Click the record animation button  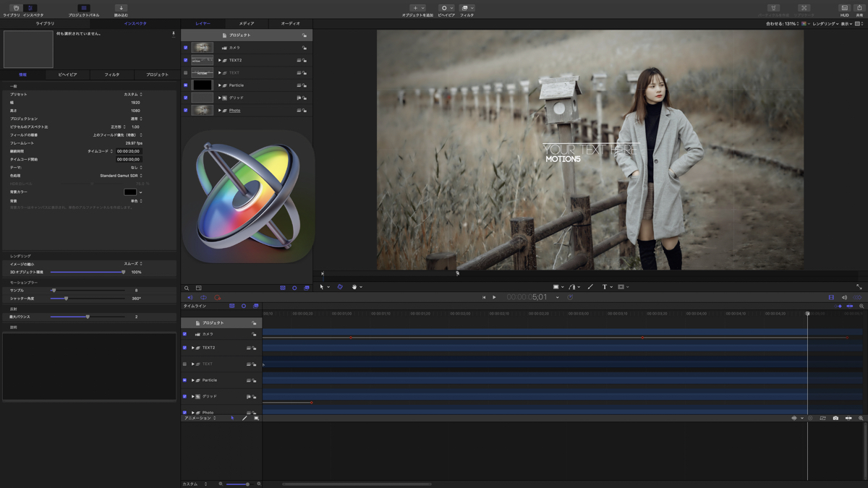click(x=217, y=297)
